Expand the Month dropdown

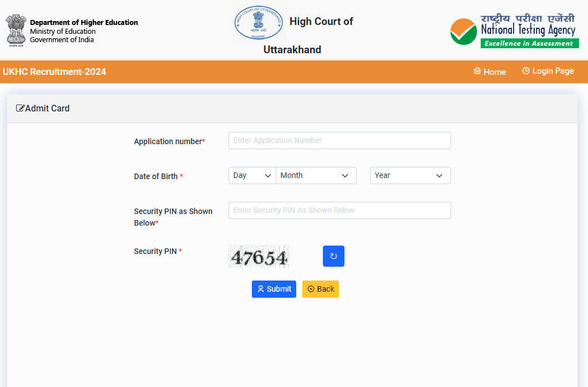point(316,175)
